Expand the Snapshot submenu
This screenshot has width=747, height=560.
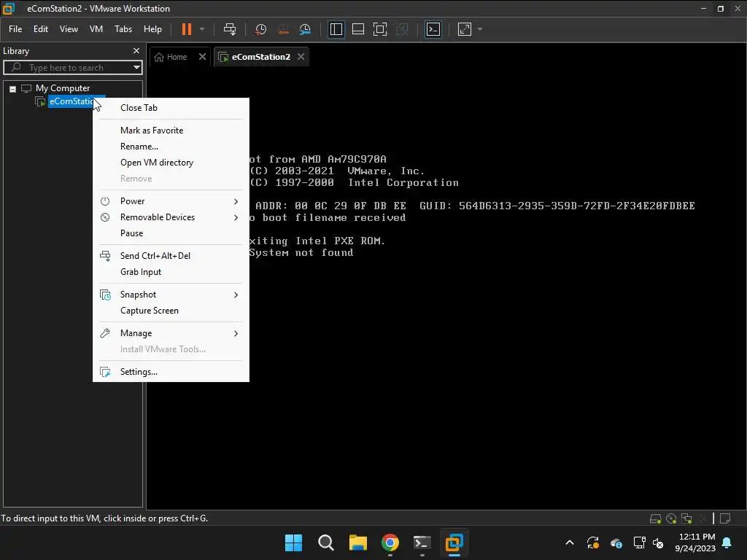171,295
